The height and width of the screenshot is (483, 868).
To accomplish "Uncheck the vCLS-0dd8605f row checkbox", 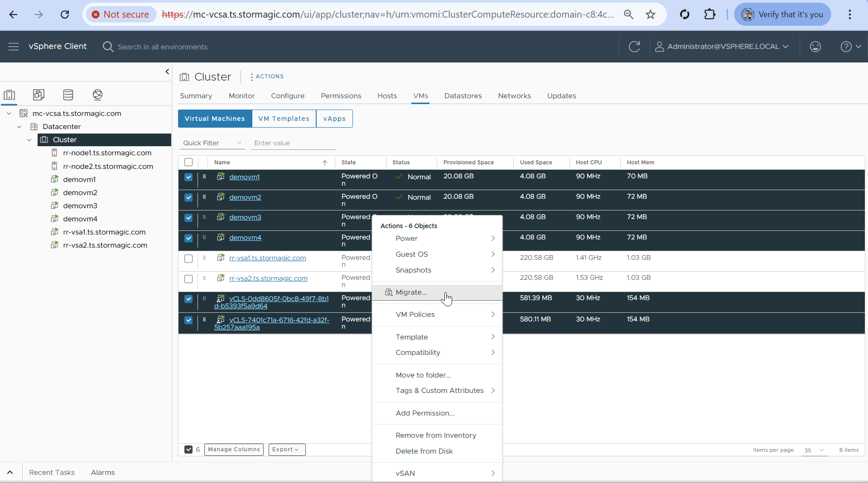I will (x=188, y=299).
